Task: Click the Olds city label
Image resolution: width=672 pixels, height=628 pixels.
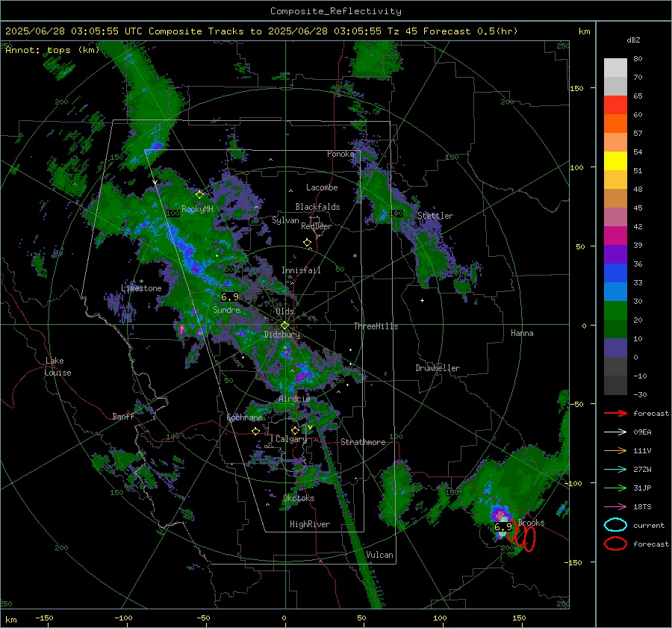Action: click(x=284, y=311)
